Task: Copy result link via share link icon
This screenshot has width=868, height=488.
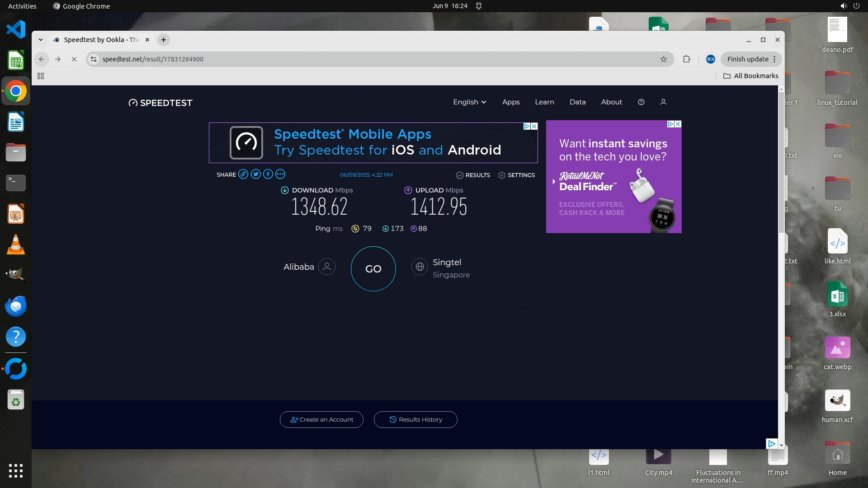Action: pos(243,174)
